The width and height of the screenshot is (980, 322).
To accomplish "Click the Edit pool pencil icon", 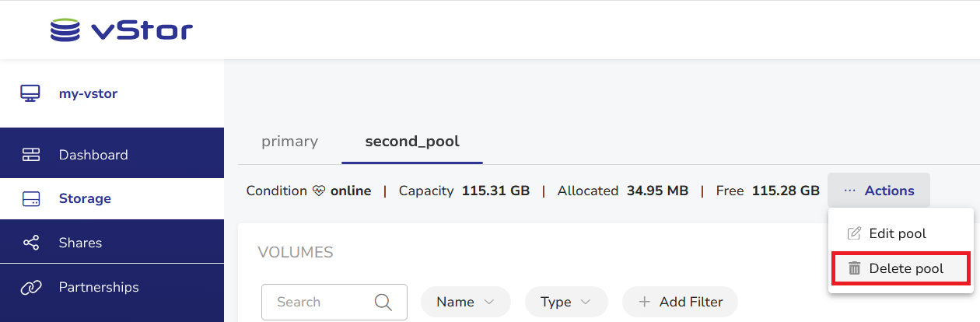I will 854,233.
